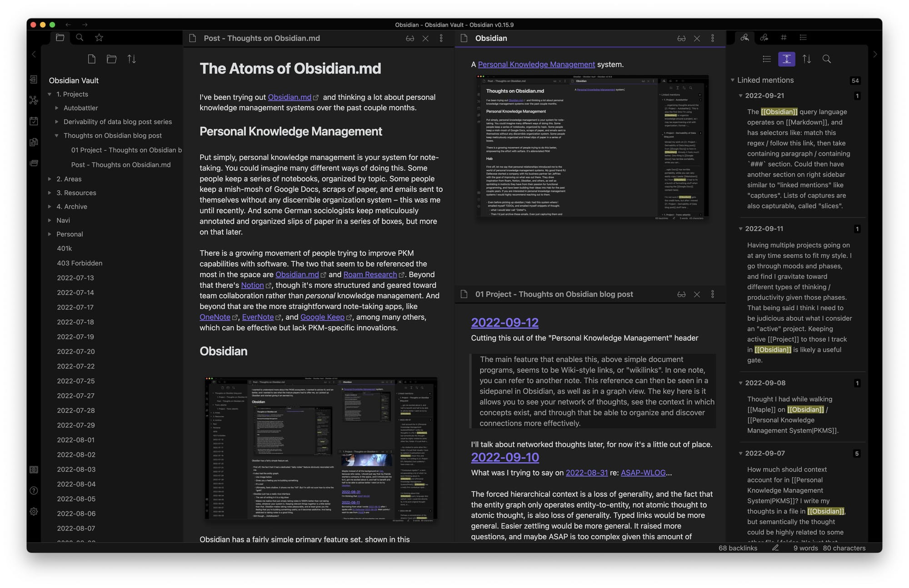Open the graph view ribbon icon
This screenshot has height=588, width=909.
point(34,100)
